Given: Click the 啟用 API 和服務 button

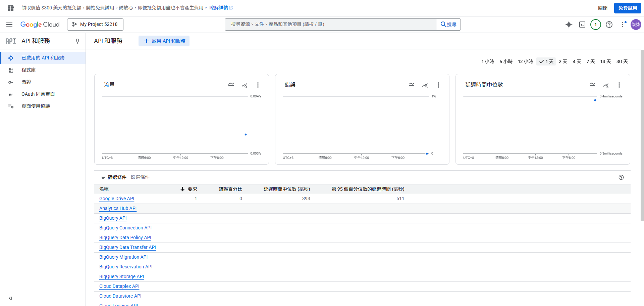Looking at the screenshot, I should point(164,41).
